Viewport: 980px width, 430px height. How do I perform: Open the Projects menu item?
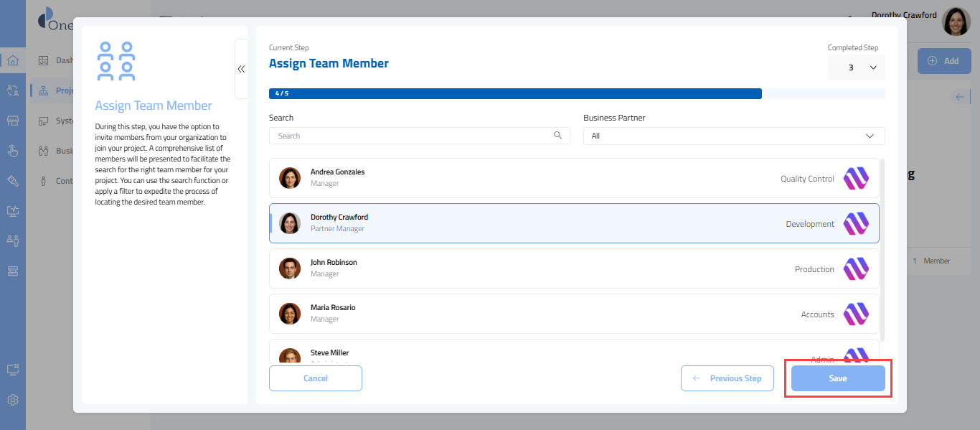[65, 90]
